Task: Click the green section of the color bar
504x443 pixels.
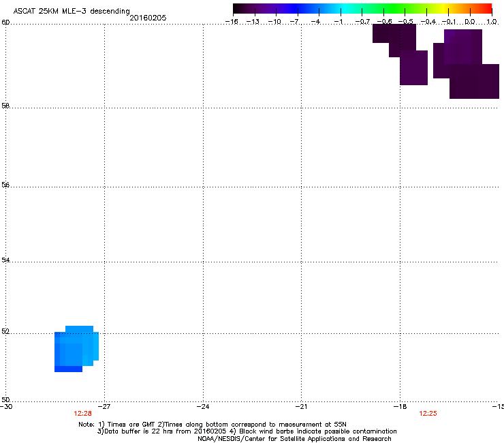Action: click(394, 8)
